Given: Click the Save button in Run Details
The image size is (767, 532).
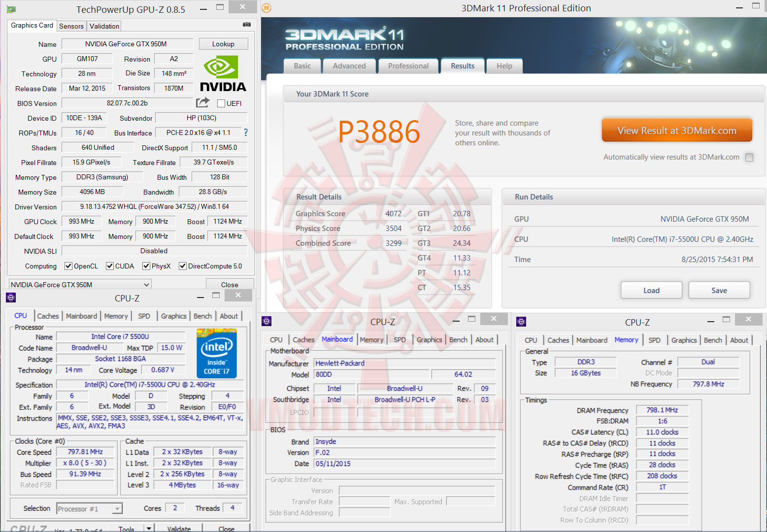Looking at the screenshot, I should [719, 291].
